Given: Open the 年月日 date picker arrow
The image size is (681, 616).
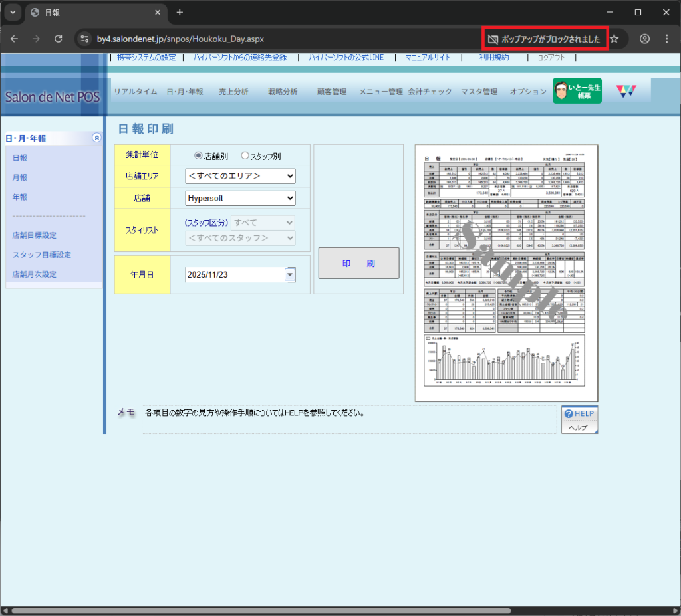Looking at the screenshot, I should (289, 274).
